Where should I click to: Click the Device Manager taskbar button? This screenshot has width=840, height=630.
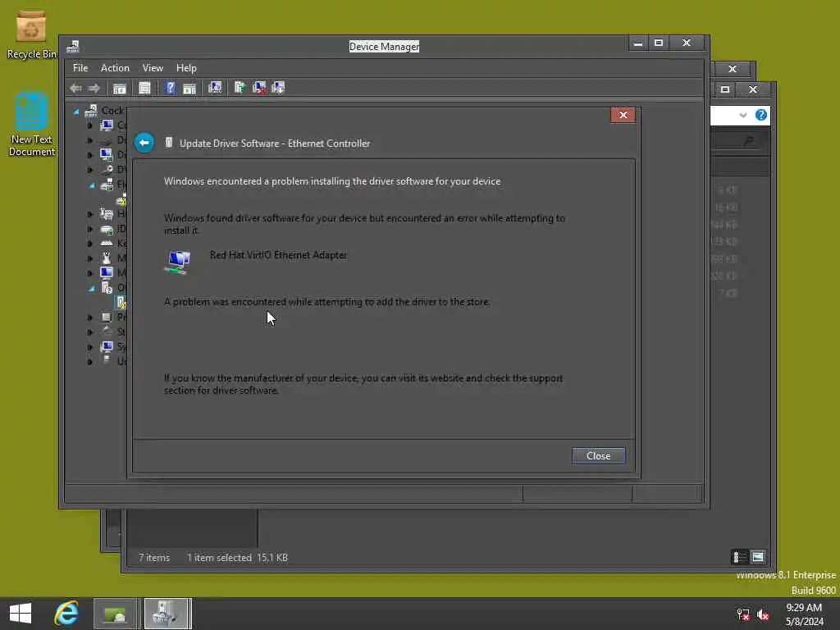167,614
